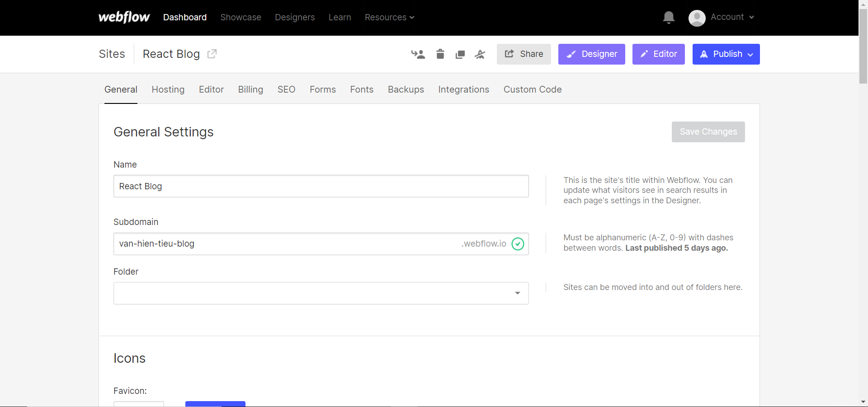Click the 'Icons' section heading
868x407 pixels.
[129, 358]
